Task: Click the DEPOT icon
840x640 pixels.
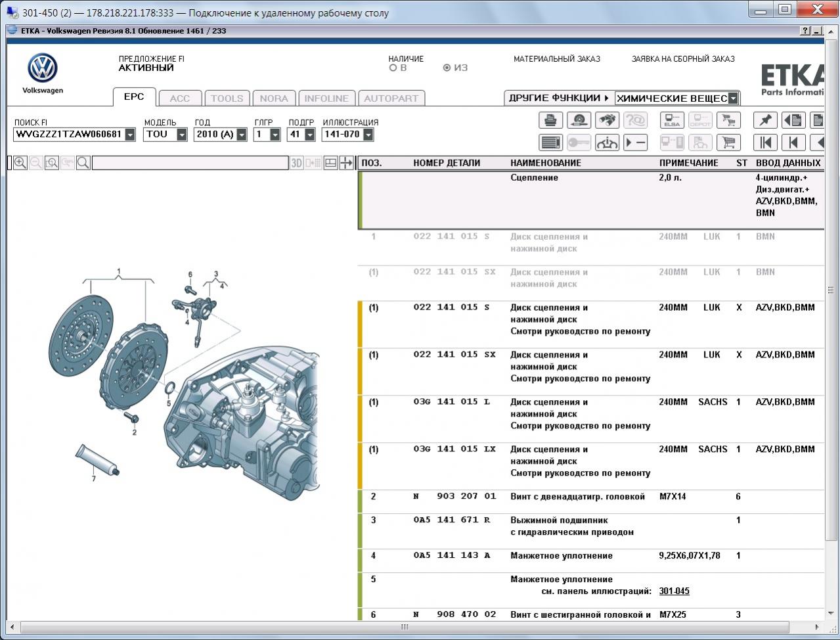Action: point(700,120)
